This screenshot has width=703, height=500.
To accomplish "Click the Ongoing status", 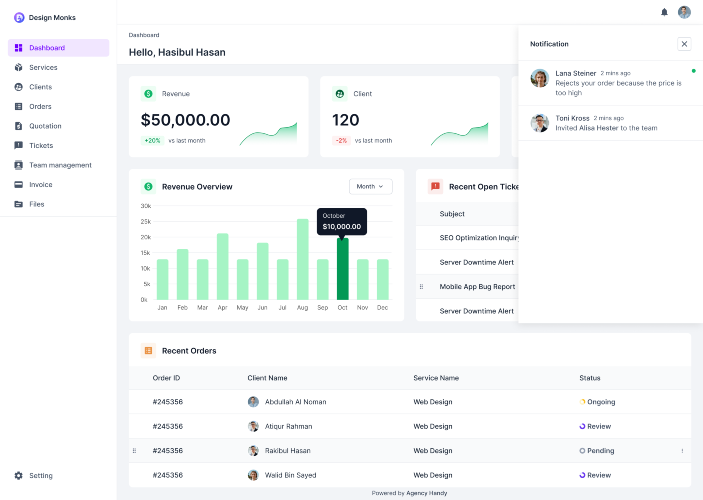I will point(597,402).
